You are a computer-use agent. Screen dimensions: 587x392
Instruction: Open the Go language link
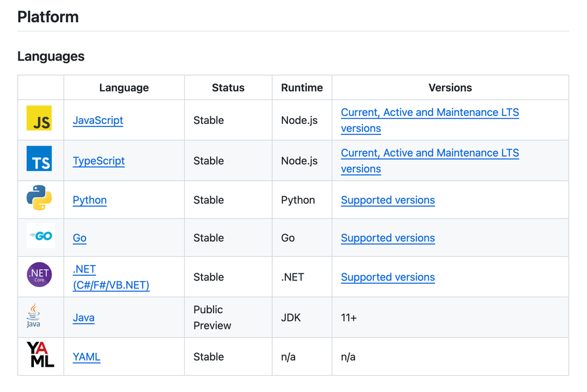[80, 238]
